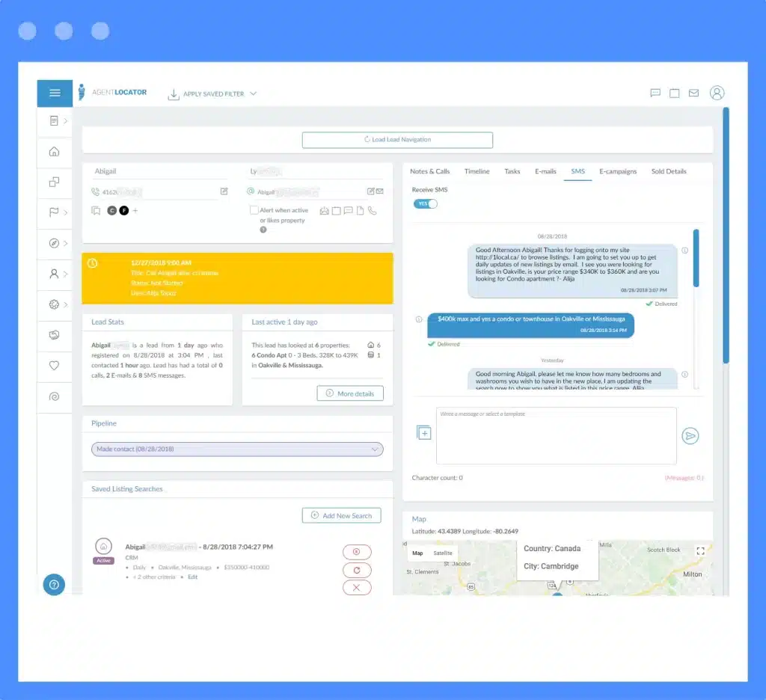Image resolution: width=766 pixels, height=700 pixels.
Task: Open the SMS template icon beside message box
Action: (x=423, y=433)
